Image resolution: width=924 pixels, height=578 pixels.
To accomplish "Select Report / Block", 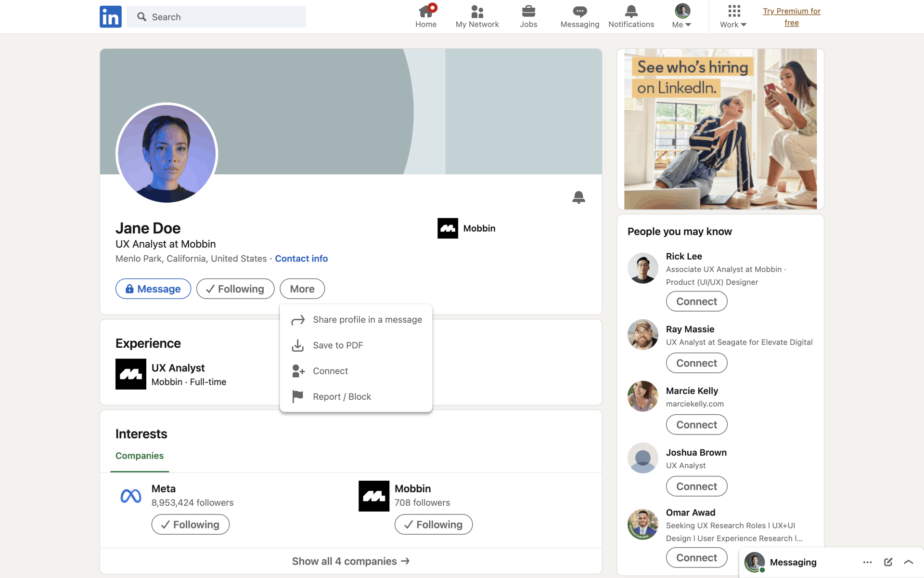I will click(356, 396).
